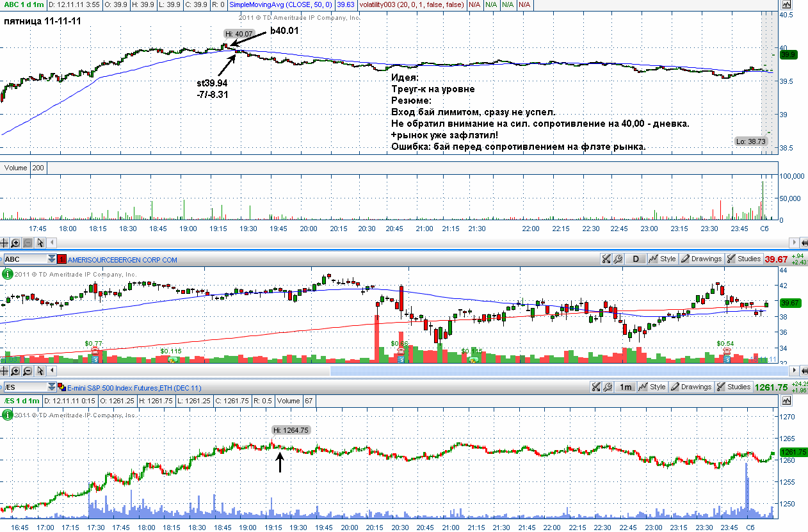808x532 pixels.
Task: Toggle the D daily timeframe button for ABC
Action: point(636,259)
